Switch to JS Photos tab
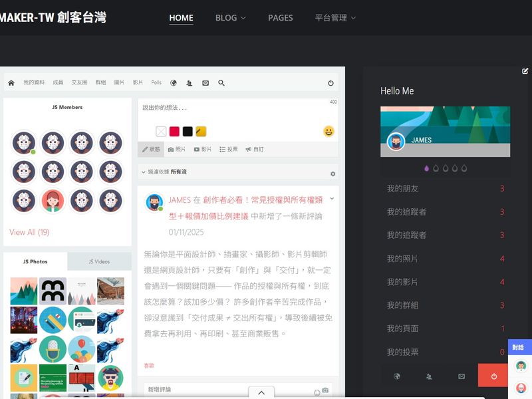The width and height of the screenshot is (532, 399). tap(35, 261)
